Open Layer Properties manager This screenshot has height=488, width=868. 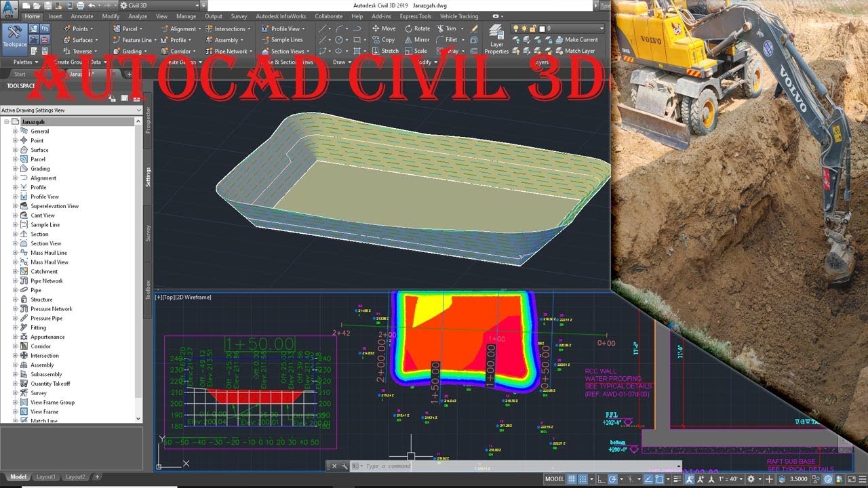[x=496, y=40]
